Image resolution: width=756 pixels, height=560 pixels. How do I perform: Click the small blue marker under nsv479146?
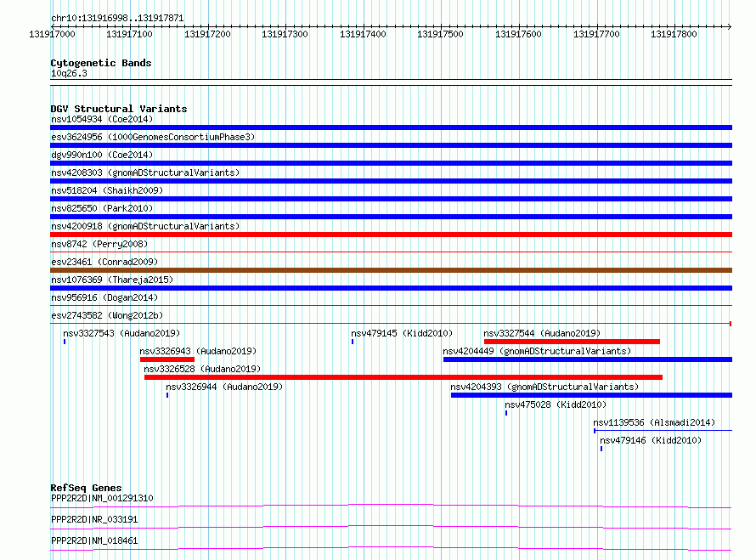point(601,449)
